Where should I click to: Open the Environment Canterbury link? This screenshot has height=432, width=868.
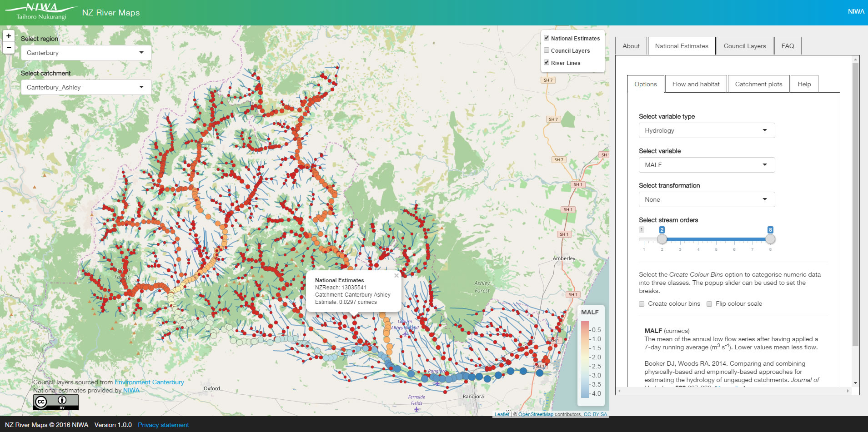click(149, 382)
